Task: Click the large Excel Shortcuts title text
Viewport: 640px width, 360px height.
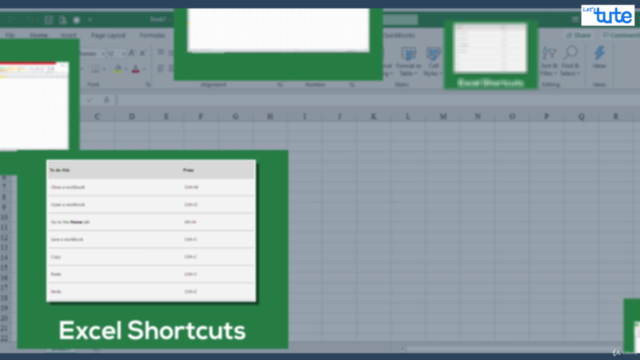Action: (x=152, y=330)
